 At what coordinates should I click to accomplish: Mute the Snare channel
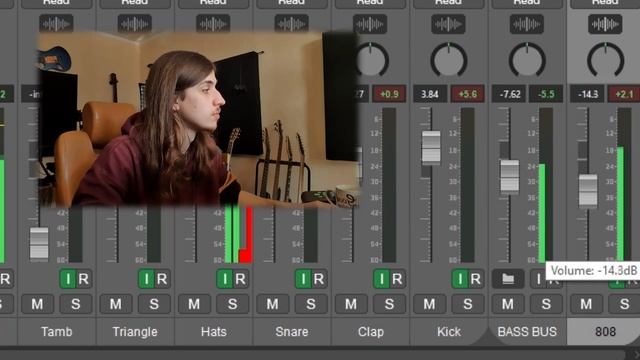click(x=272, y=304)
